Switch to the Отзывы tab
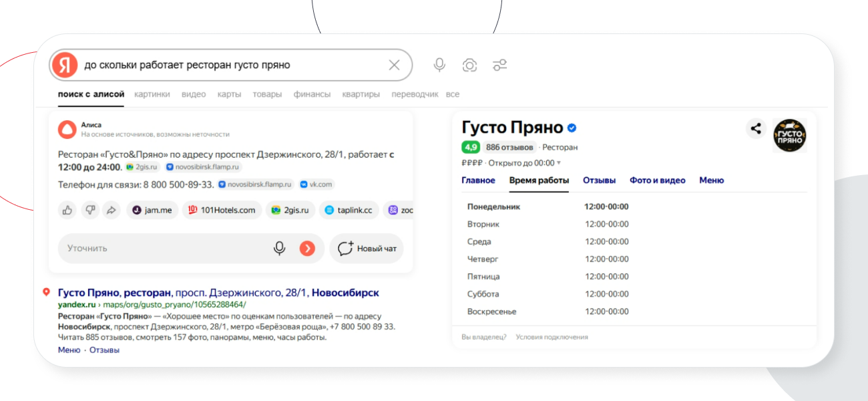This screenshot has height=401, width=868. pyautogui.click(x=599, y=180)
